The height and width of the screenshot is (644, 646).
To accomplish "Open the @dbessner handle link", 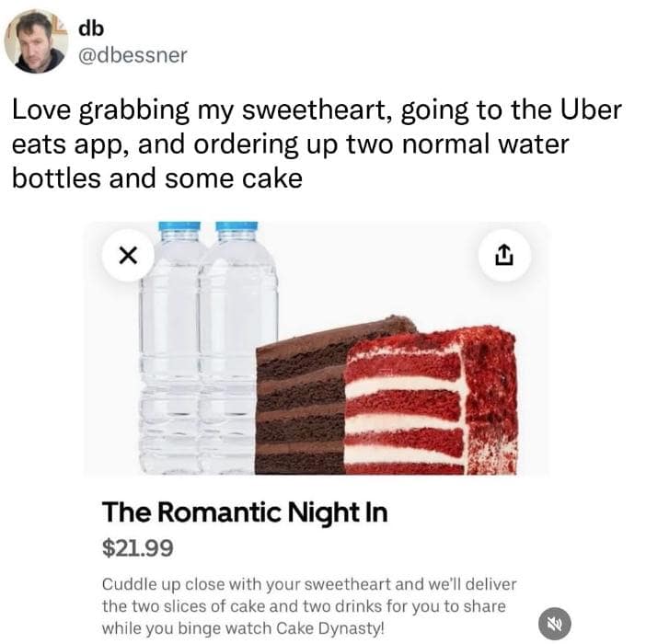I will click(134, 55).
